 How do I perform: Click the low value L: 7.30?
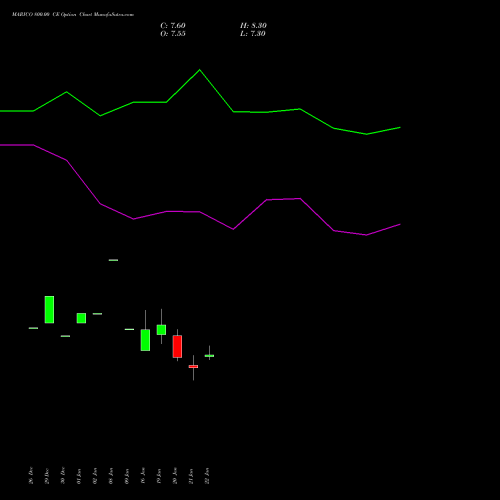[253, 34]
